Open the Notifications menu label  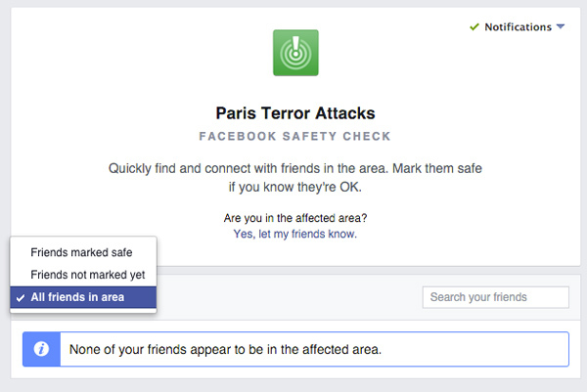click(x=518, y=27)
